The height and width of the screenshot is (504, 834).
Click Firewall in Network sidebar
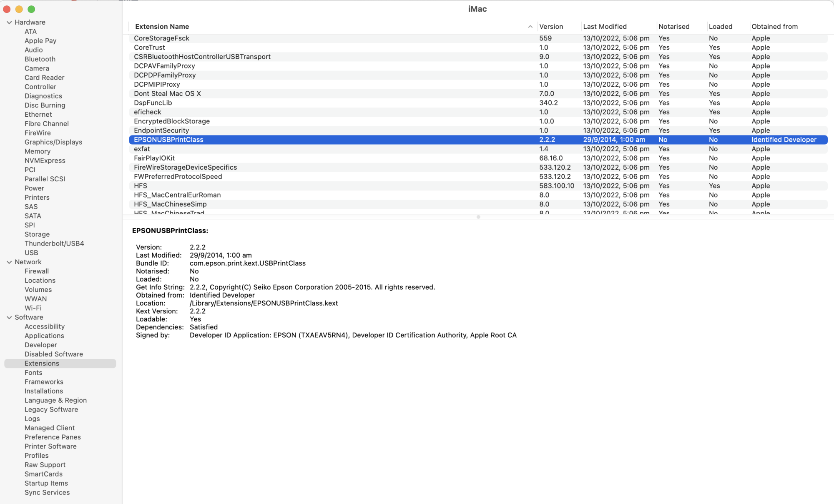coord(36,271)
